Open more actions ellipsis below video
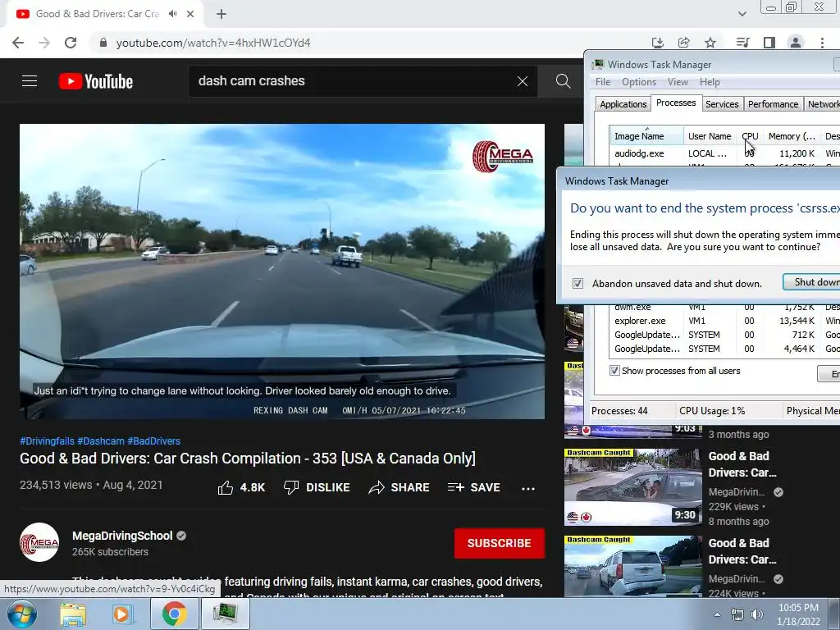The image size is (840, 630). click(x=528, y=488)
